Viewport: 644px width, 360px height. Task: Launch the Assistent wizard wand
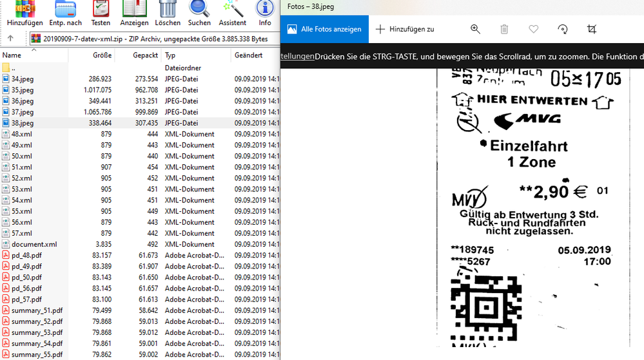coord(232,12)
